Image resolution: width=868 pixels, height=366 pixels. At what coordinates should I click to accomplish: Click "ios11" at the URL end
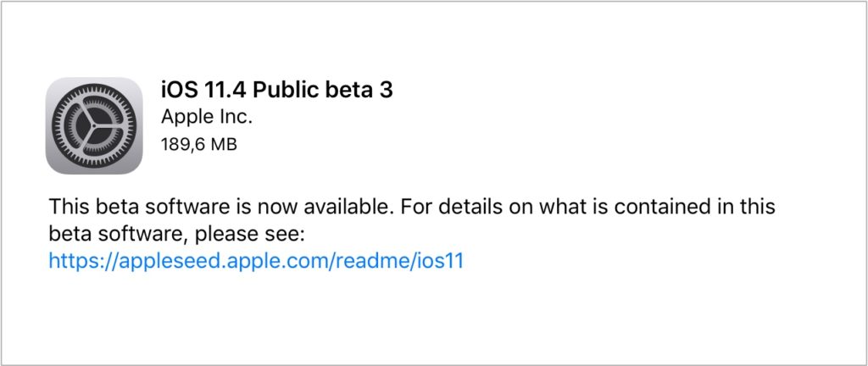(x=441, y=261)
